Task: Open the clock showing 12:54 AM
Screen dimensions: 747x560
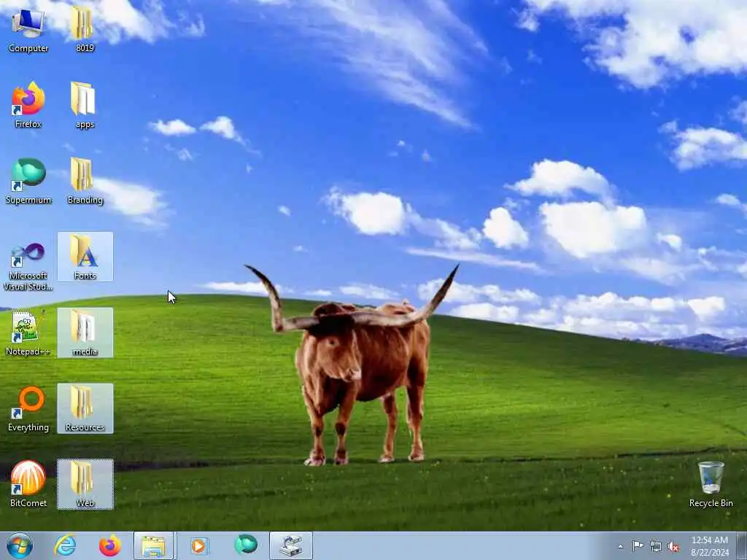Action: click(710, 546)
